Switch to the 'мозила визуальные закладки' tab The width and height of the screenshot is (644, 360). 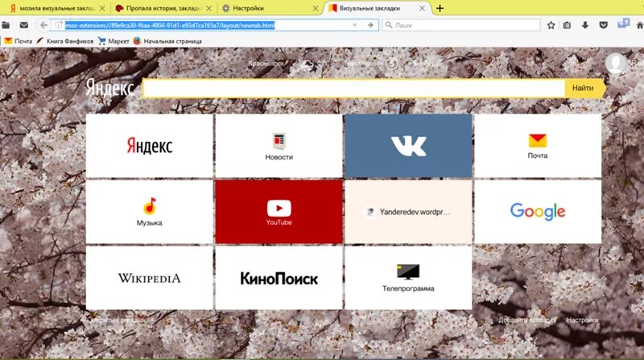click(x=52, y=8)
